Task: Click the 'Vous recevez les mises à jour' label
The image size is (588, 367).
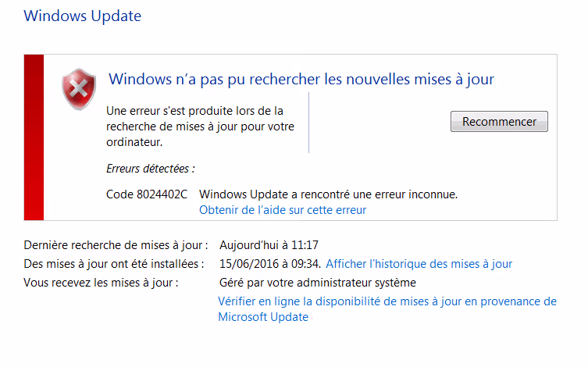Action: (101, 283)
